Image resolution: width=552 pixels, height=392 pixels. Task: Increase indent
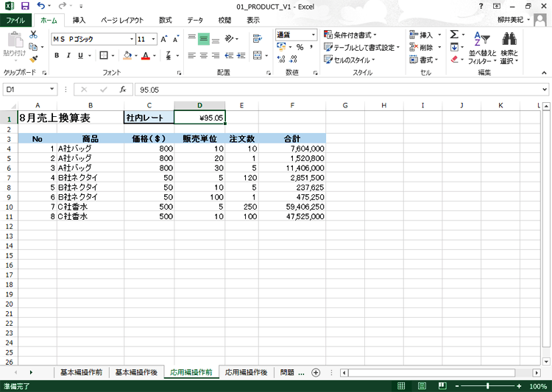[241, 55]
